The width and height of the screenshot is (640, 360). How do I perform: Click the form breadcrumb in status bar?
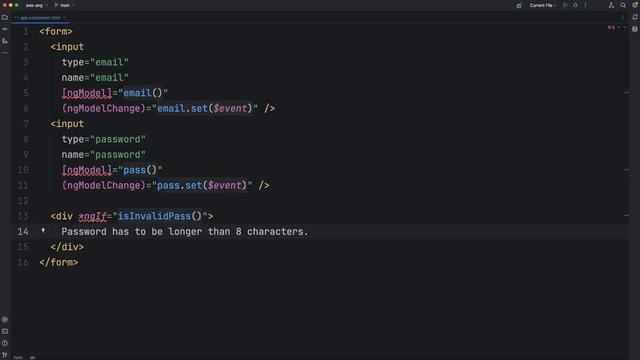(x=18, y=357)
